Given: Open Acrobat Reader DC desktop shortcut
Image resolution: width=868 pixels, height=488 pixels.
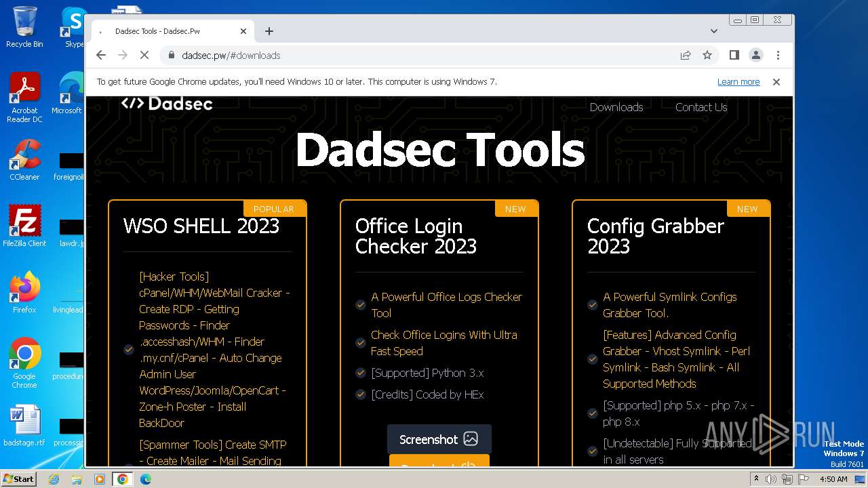Looking at the screenshot, I should [24, 98].
